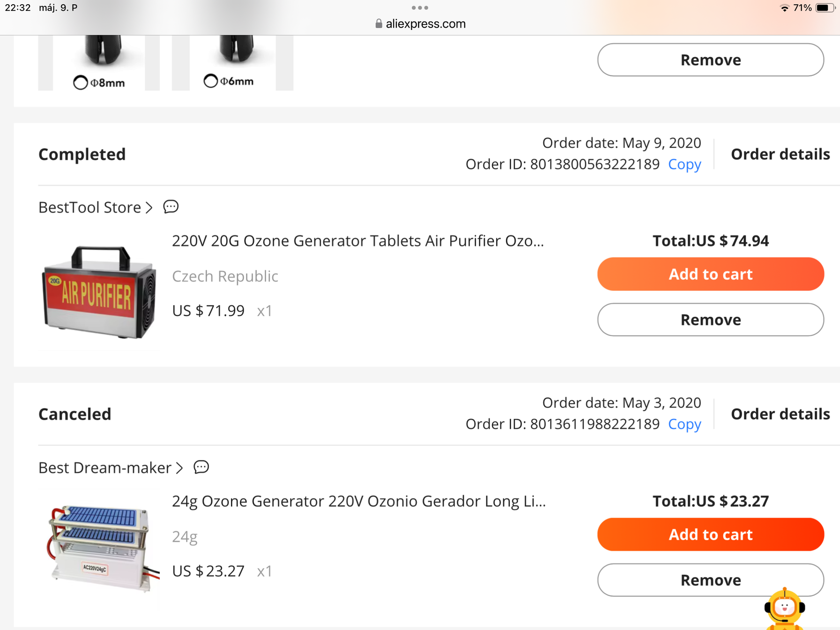Image resolution: width=840 pixels, height=630 pixels.
Task: Expand BestTool Store chevron arrow
Action: [x=149, y=207]
